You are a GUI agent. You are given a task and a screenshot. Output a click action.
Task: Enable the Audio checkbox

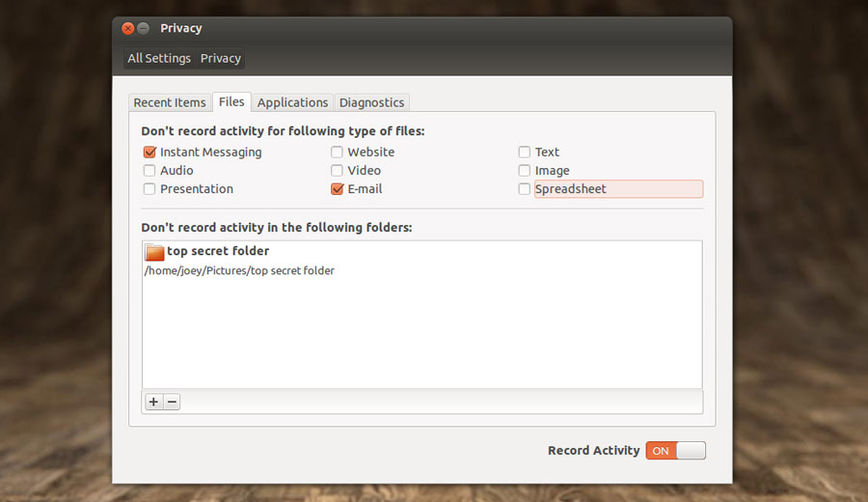coord(149,171)
